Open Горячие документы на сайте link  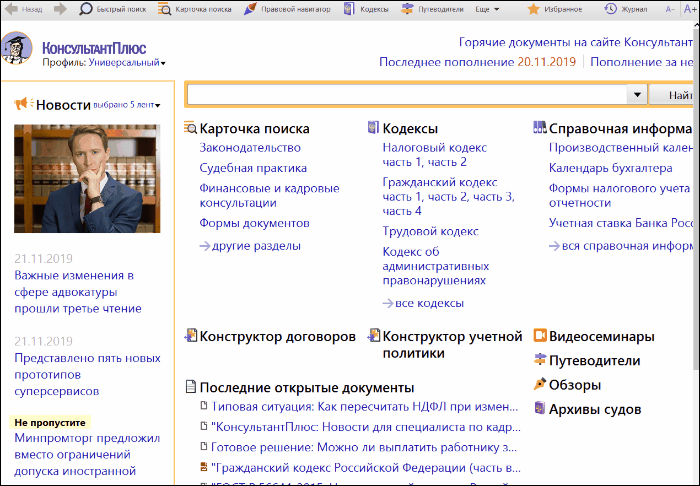[575, 42]
